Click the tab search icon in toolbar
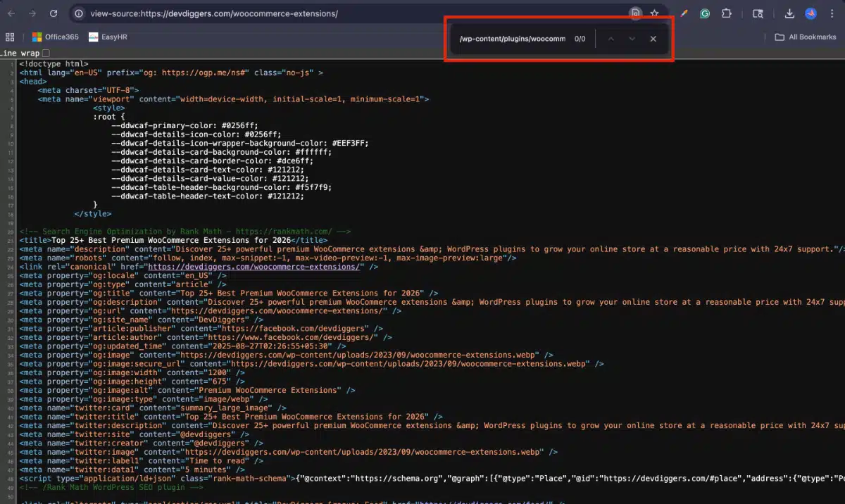845x504 pixels. (x=758, y=13)
